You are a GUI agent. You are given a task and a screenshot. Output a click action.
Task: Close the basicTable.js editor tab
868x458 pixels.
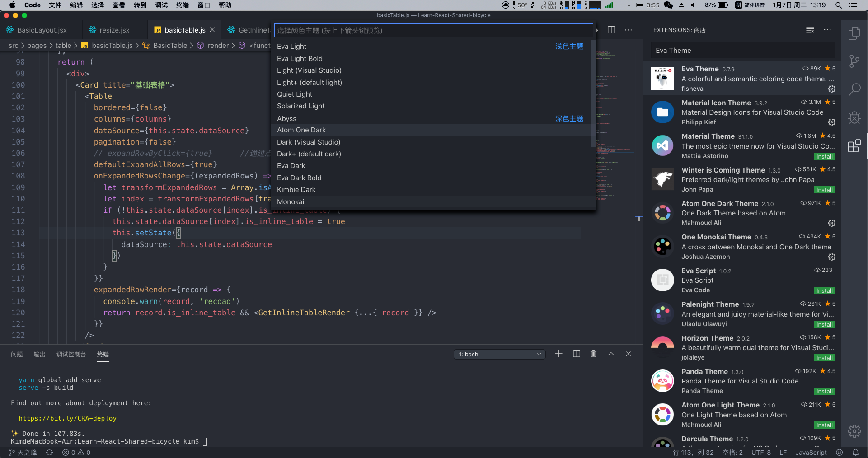click(212, 30)
